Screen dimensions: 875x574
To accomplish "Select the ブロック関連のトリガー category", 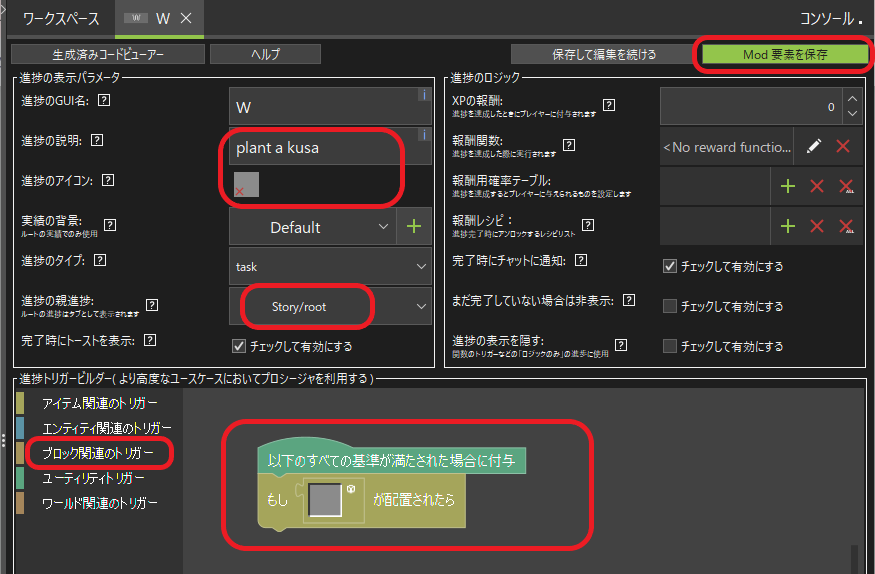I will [x=98, y=453].
